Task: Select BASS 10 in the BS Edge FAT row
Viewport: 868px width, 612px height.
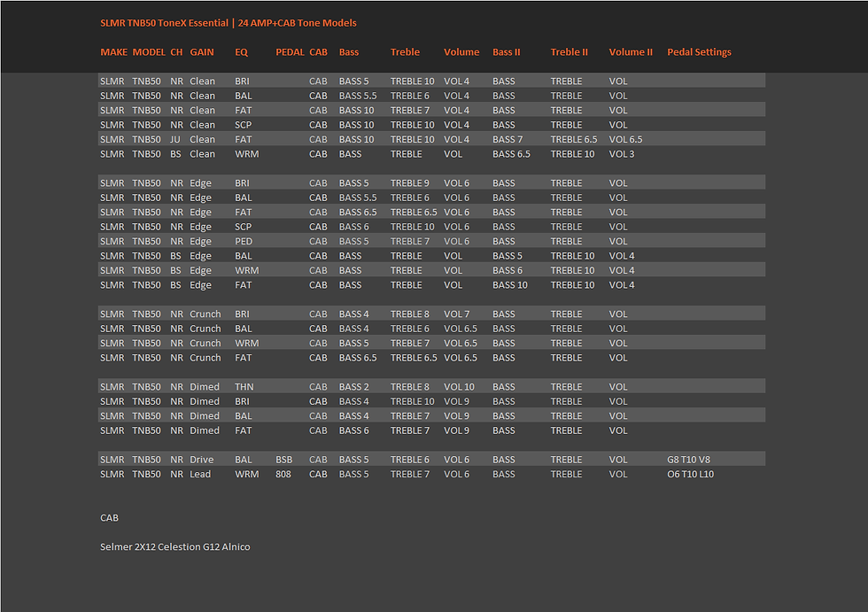Action: point(510,285)
